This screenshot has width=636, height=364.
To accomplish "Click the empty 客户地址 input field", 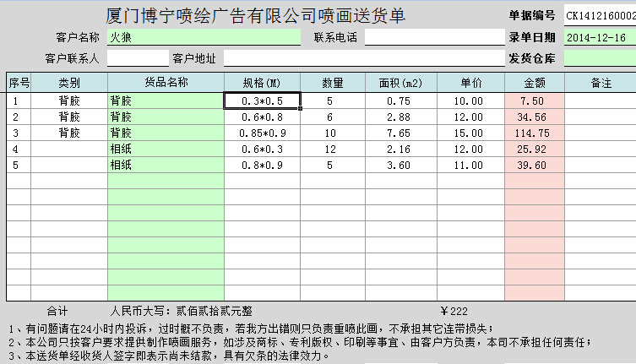I will coord(364,58).
